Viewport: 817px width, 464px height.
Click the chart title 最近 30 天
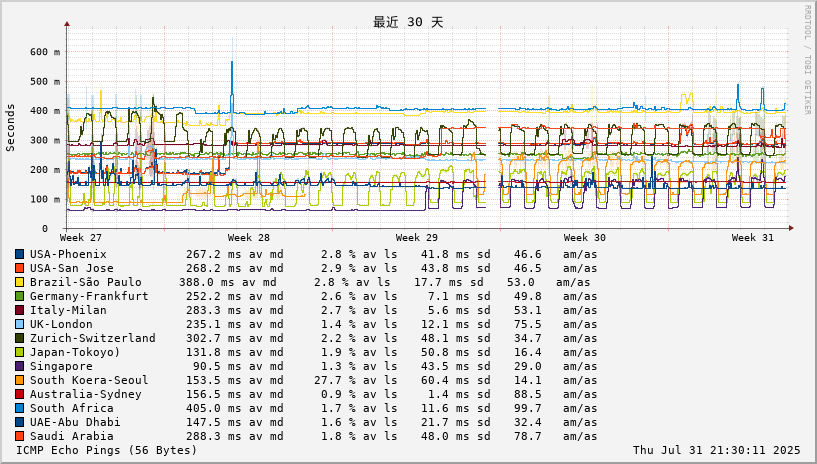point(408,22)
